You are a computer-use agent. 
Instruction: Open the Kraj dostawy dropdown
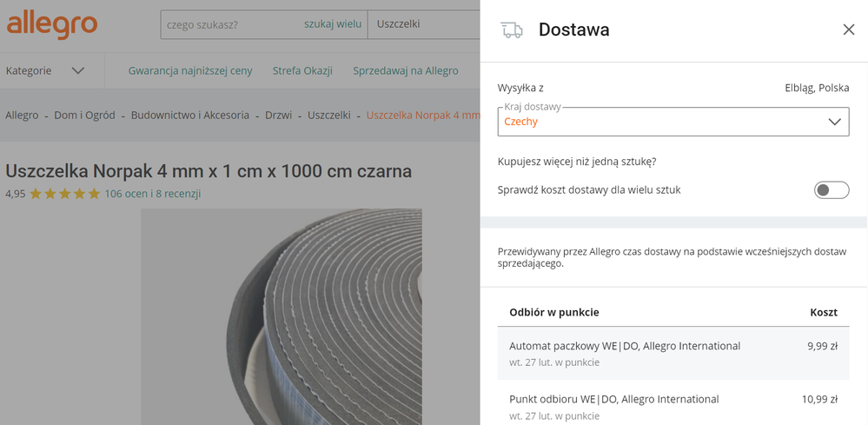[673, 122]
